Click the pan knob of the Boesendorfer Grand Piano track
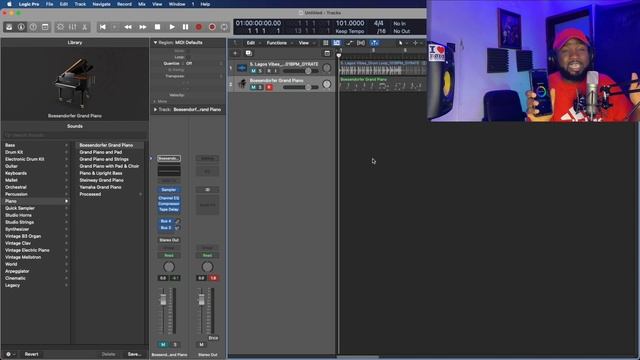640x360 pixels. click(327, 84)
